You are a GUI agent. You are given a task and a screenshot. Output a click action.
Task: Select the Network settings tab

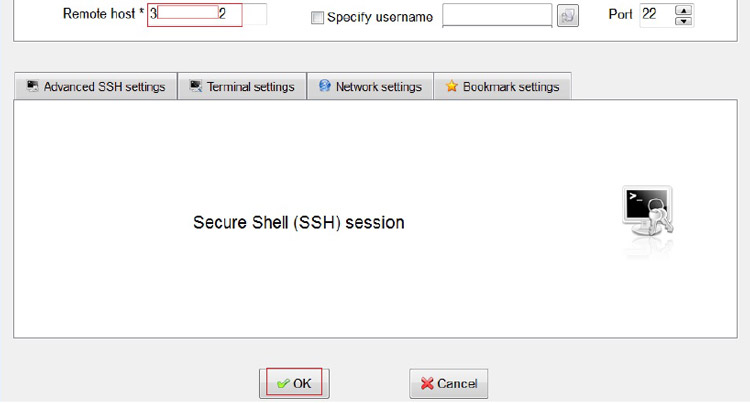370,87
